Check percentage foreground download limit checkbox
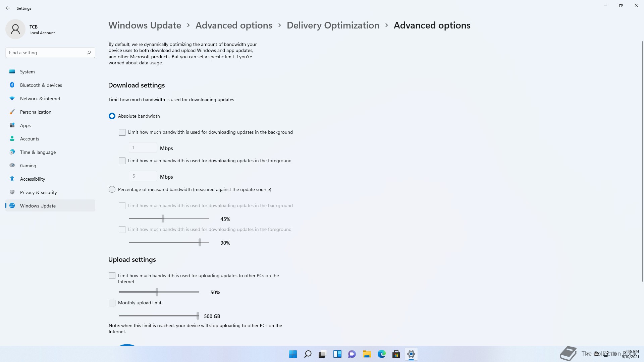The height and width of the screenshot is (362, 644). pyautogui.click(x=122, y=230)
